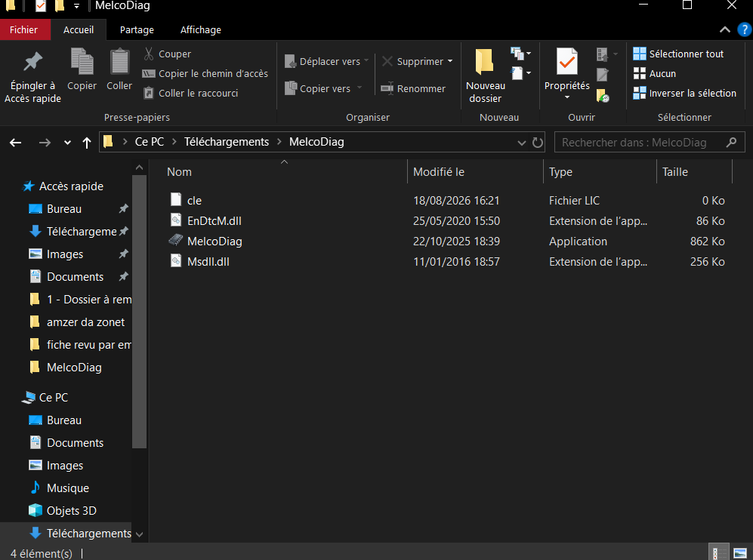Refresh the MelcoDiag folder
The image size is (753, 560).
538,143
